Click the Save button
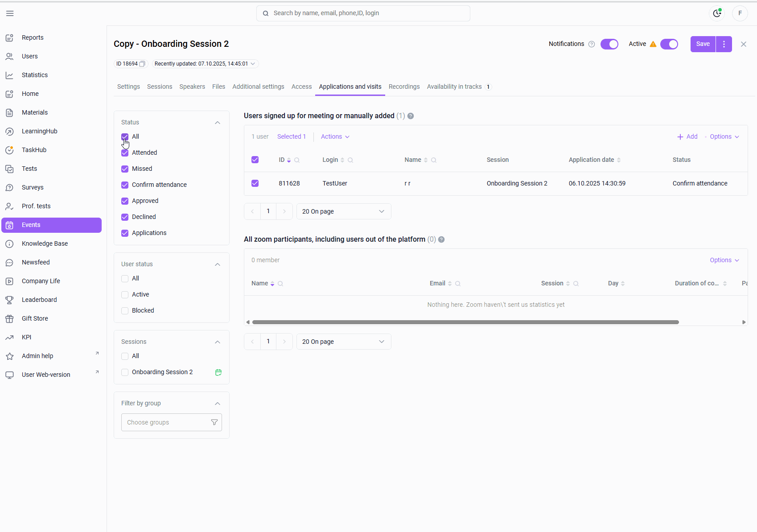757x532 pixels. [703, 44]
